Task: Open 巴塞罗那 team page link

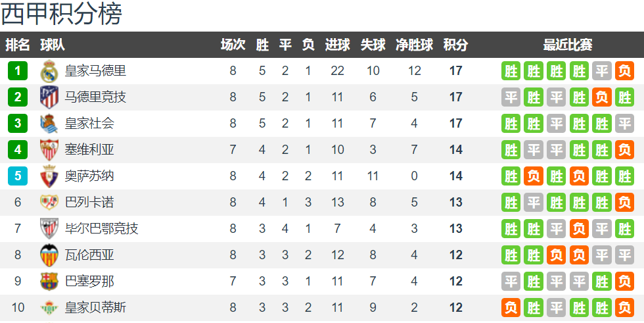Action: point(89,282)
